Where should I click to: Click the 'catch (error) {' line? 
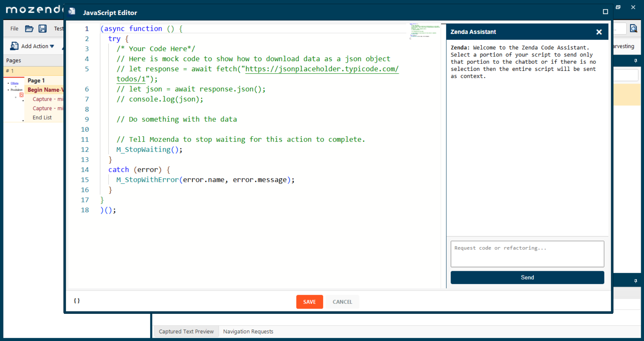[x=139, y=169]
